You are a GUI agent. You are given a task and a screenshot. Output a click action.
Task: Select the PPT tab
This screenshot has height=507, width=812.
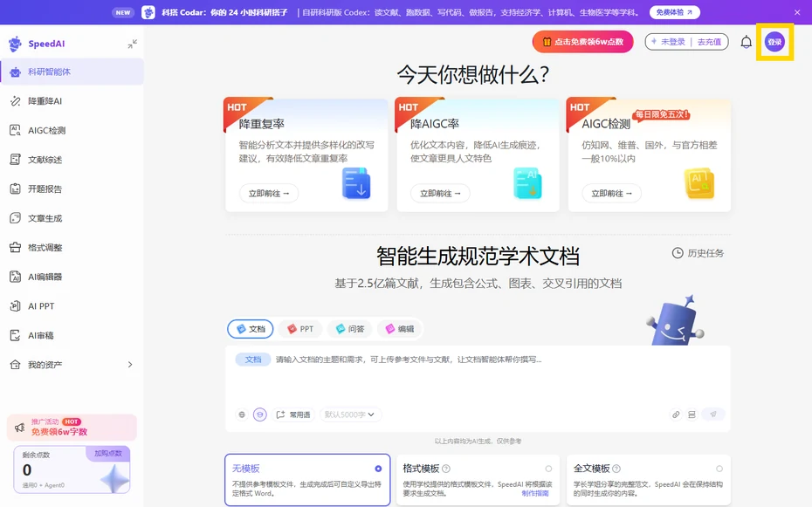pos(300,329)
